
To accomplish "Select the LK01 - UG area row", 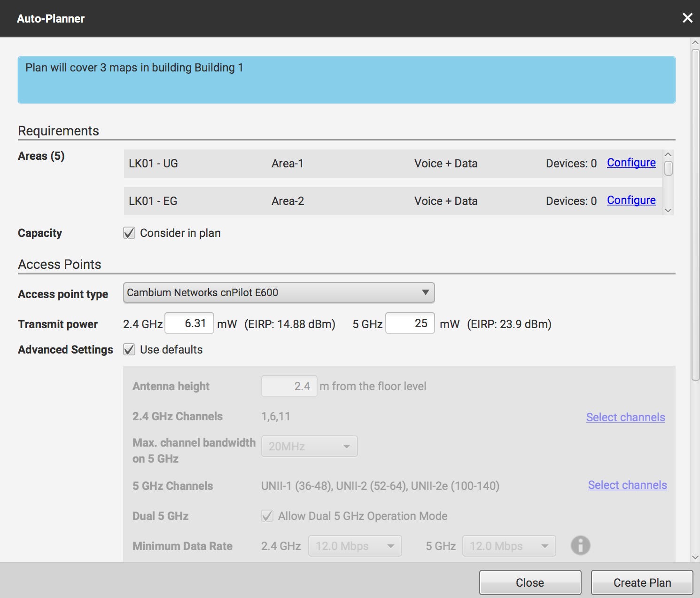I will point(329,164).
